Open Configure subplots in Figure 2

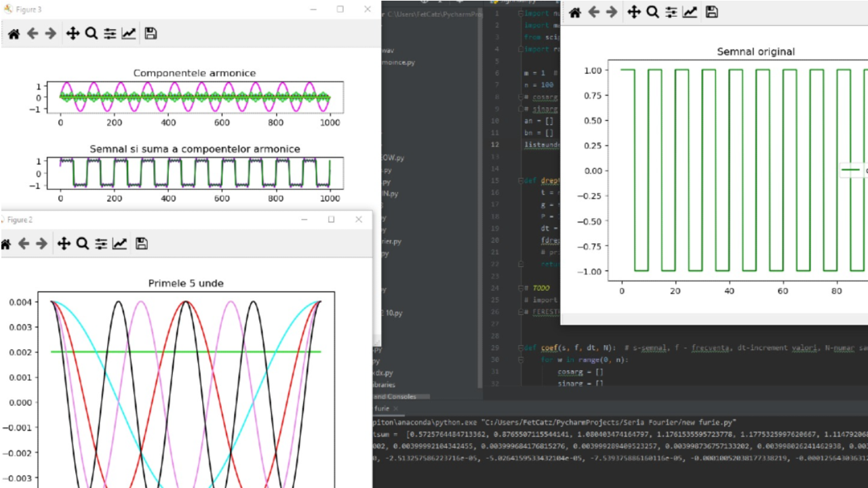[101, 243]
